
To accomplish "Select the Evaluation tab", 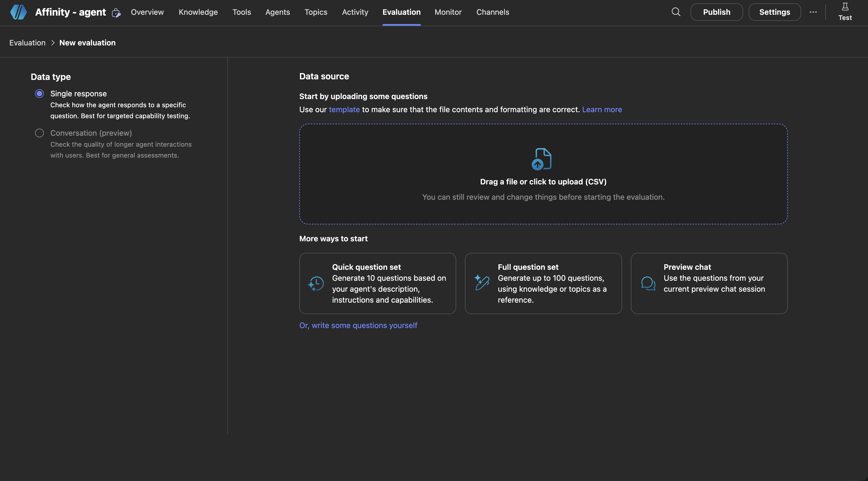I will 401,12.
